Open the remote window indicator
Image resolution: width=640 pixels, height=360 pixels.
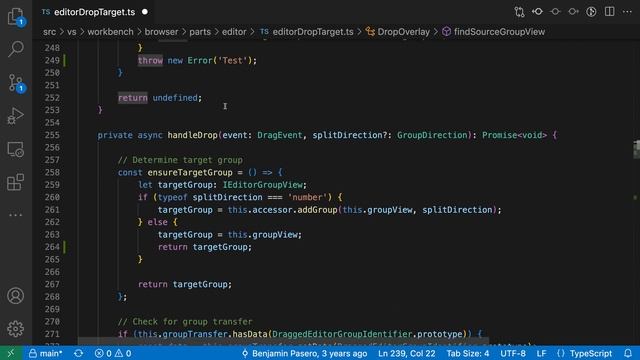pos(11,353)
